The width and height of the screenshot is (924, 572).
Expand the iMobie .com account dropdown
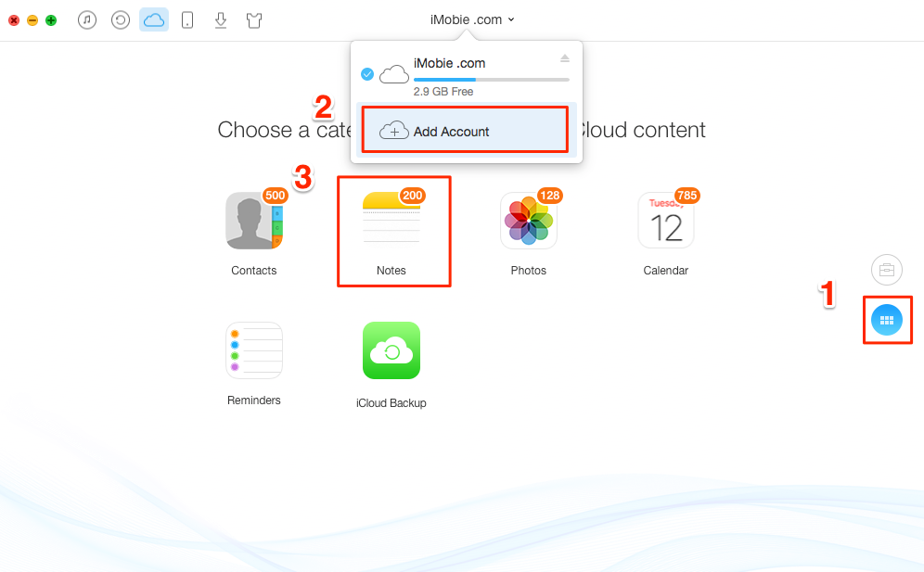(472, 19)
